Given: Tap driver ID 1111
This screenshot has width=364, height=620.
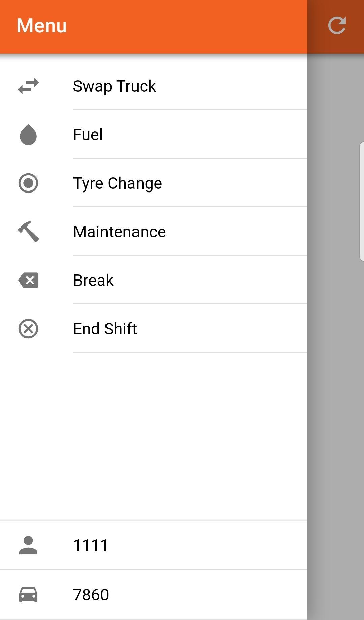Looking at the screenshot, I should coord(91,545).
